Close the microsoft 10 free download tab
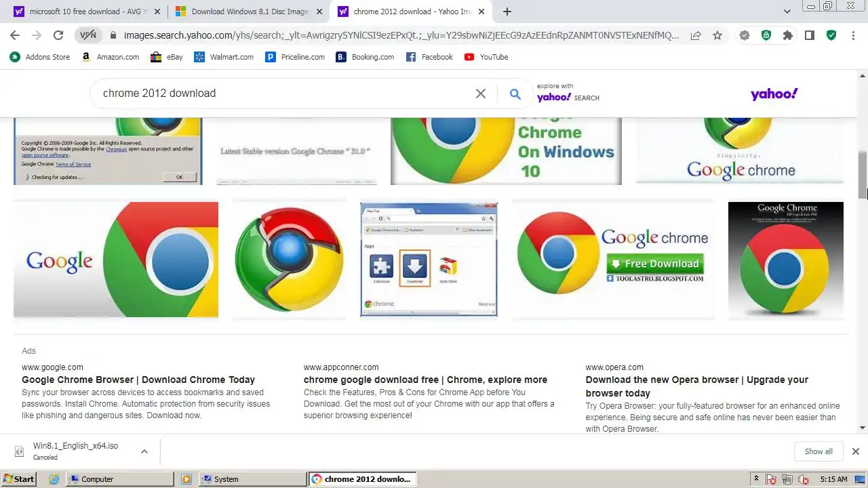This screenshot has width=868, height=488. click(x=157, y=12)
